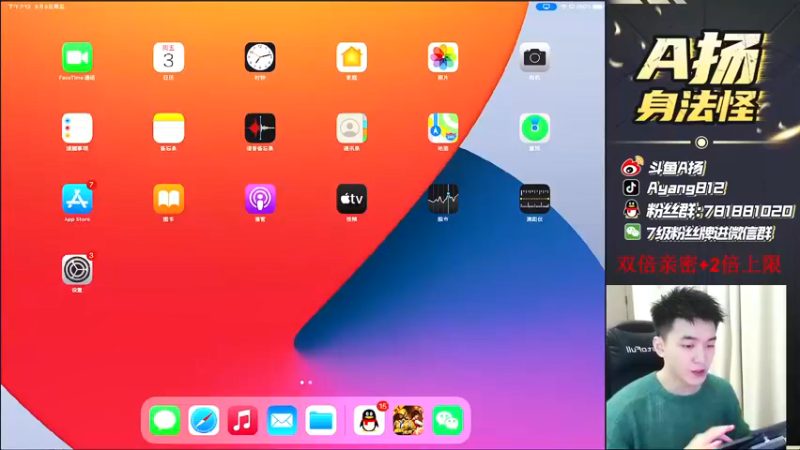Open the Photos app
Image resolution: width=800 pixels, height=450 pixels.
pos(443,57)
